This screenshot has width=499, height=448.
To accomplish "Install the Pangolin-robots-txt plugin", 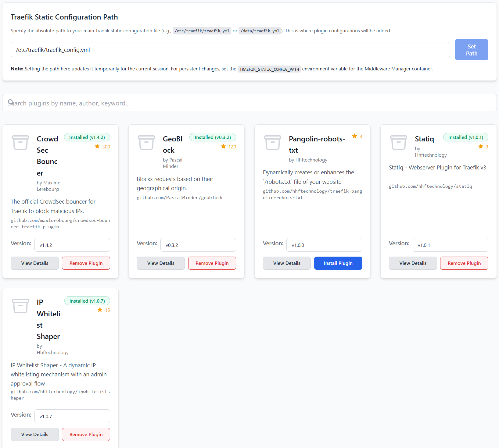I will click(338, 263).
